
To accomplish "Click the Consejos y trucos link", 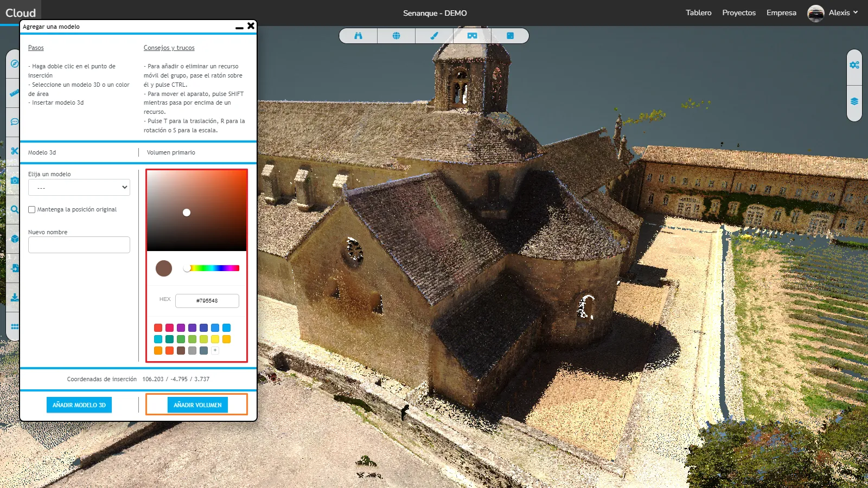I will pos(169,48).
